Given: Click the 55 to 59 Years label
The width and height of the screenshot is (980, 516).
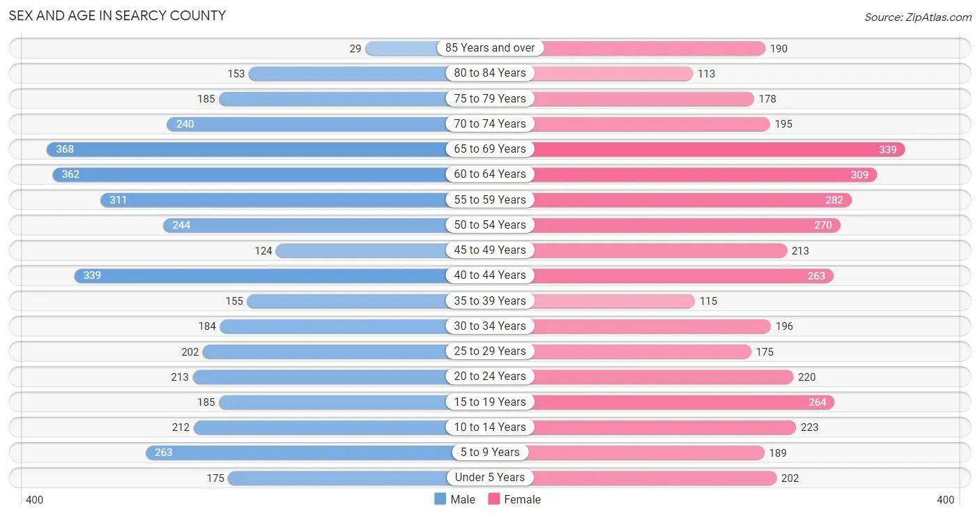Looking at the screenshot, I should (x=490, y=199).
